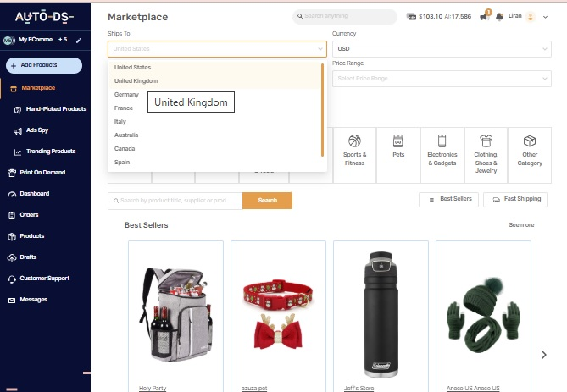This screenshot has height=392, width=567.
Task: Choose Canada in Ships To list
Action: point(214,148)
